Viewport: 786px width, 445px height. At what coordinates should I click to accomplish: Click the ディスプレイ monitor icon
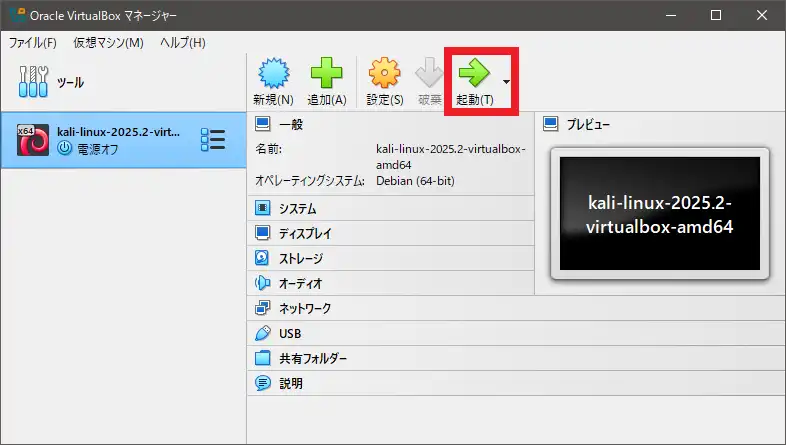click(x=263, y=233)
